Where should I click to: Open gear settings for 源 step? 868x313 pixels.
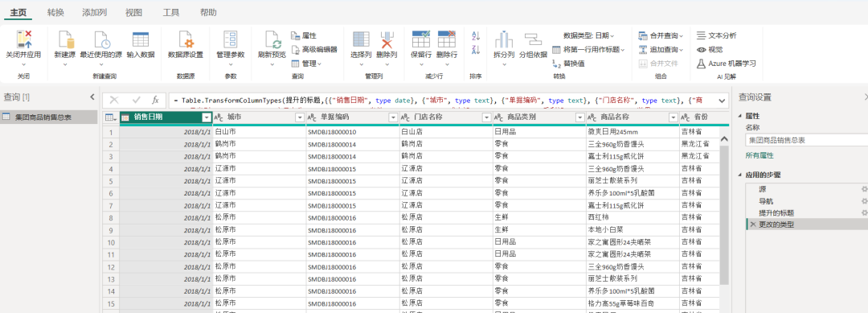coord(864,189)
